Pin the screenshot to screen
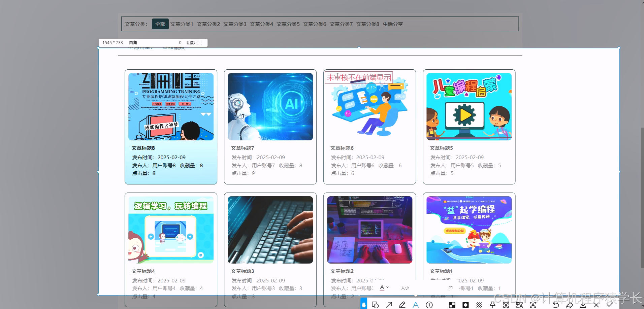The height and width of the screenshot is (309, 644). (x=492, y=305)
